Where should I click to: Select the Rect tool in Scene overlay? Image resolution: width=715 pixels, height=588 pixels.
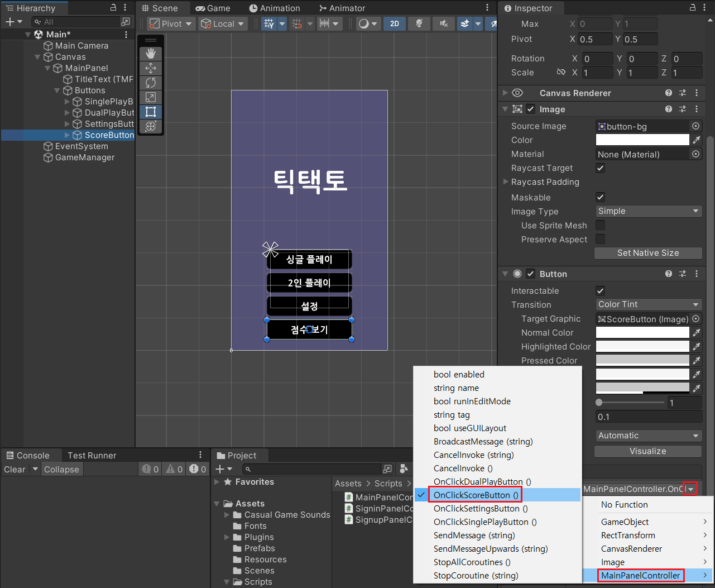coord(151,112)
